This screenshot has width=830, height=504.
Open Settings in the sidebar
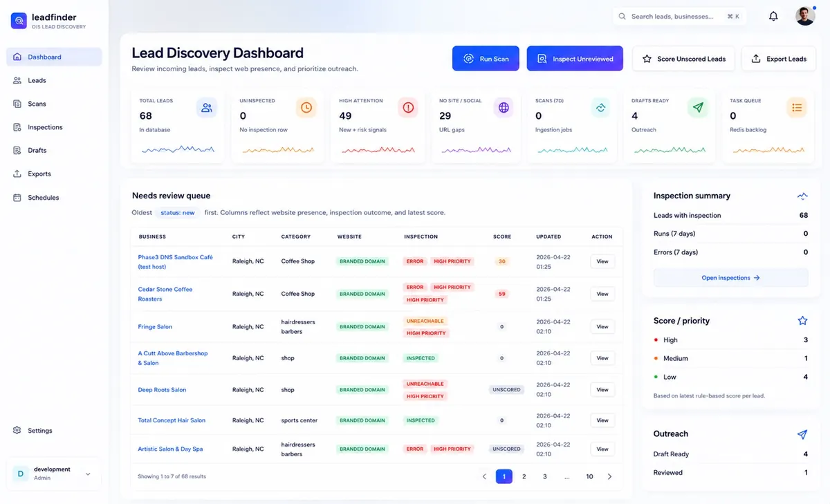[54, 430]
